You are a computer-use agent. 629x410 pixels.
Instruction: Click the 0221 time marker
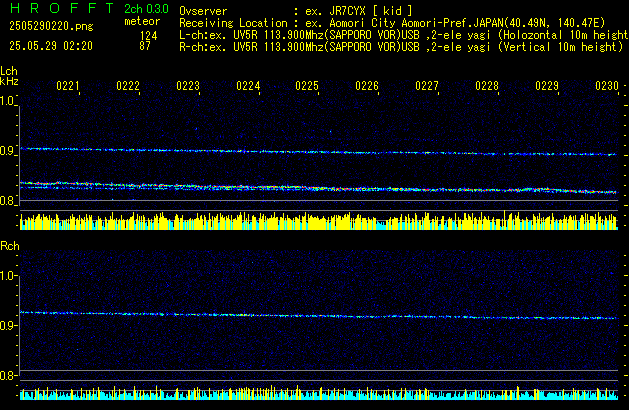[68, 86]
